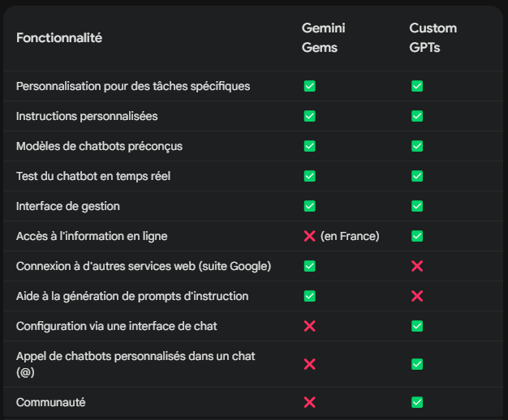Click Custom GPTs checkmark in Communauté row
508x420 pixels.
[x=417, y=402]
